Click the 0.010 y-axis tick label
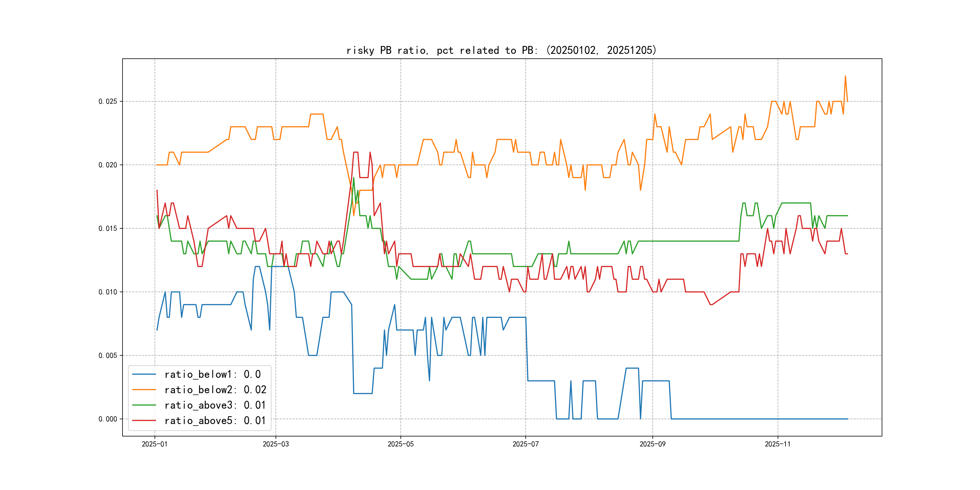Viewport: 980px width, 490px height. click(108, 292)
